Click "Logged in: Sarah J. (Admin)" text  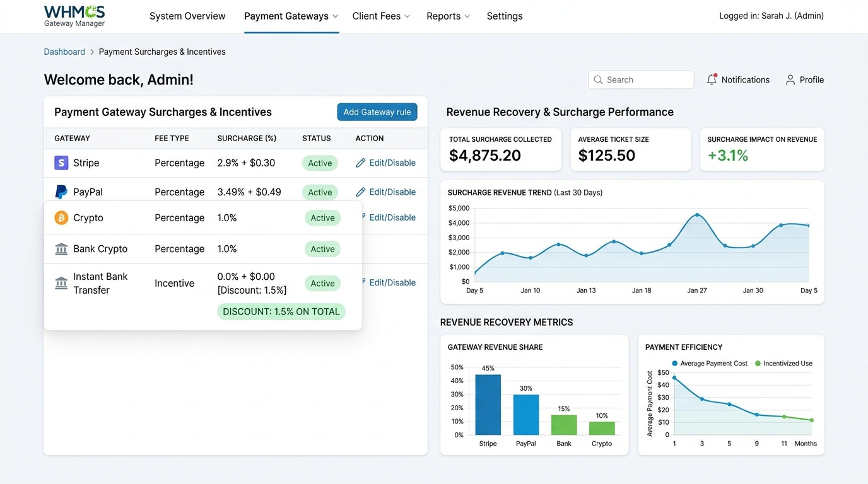tap(771, 16)
